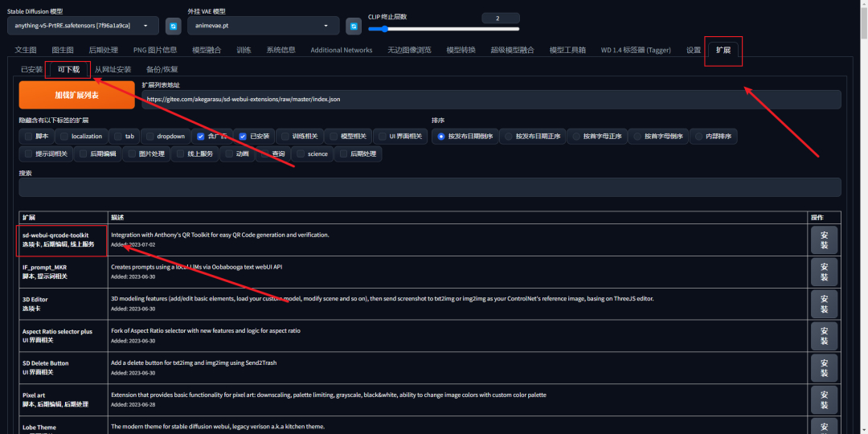868x434 pixels.
Task: Switch to the 文生图 tab
Action: click(26, 50)
